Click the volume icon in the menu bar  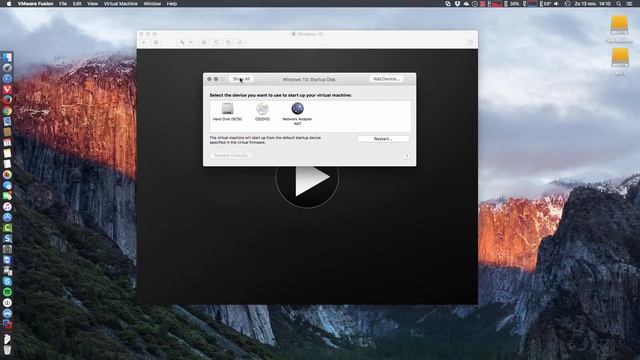click(x=556, y=4)
